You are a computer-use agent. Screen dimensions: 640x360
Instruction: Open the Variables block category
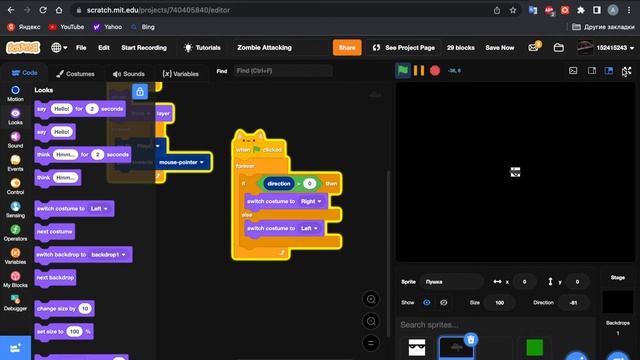15,256
